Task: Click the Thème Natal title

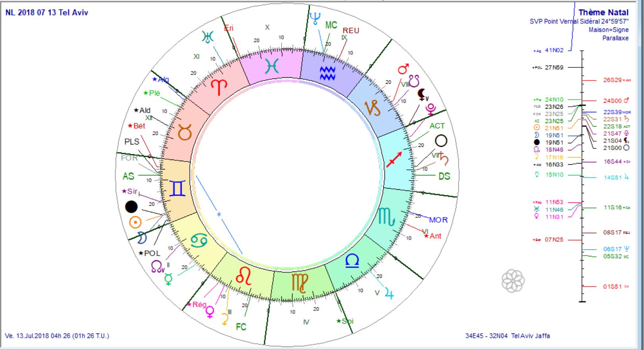Action: [603, 13]
